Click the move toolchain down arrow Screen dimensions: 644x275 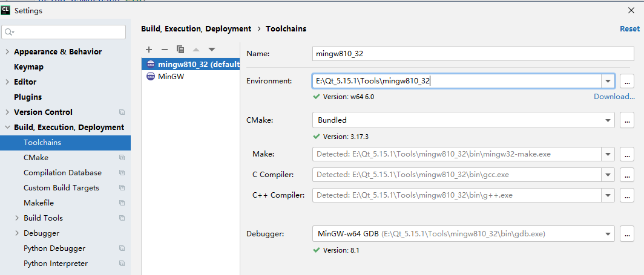click(x=212, y=50)
